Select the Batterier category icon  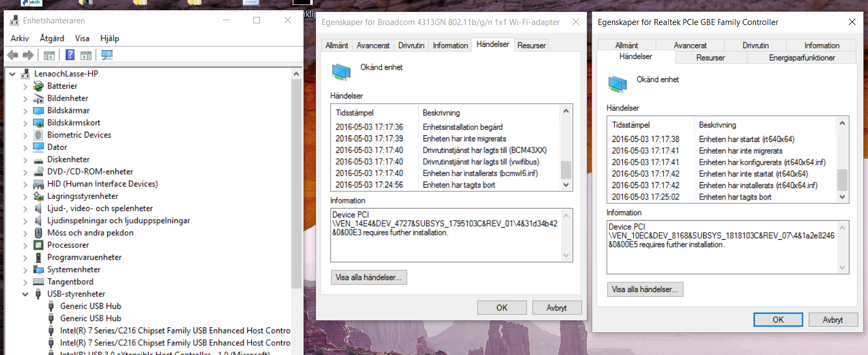38,86
